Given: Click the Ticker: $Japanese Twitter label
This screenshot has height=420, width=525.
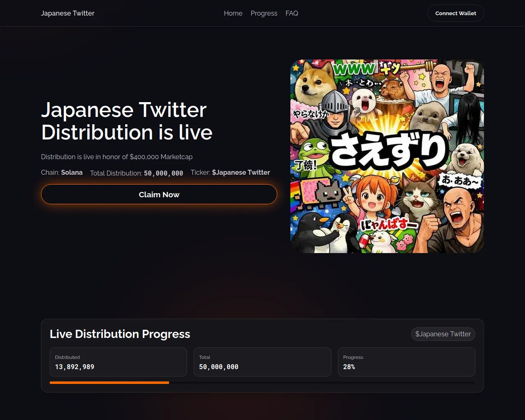Looking at the screenshot, I should pos(231,172).
